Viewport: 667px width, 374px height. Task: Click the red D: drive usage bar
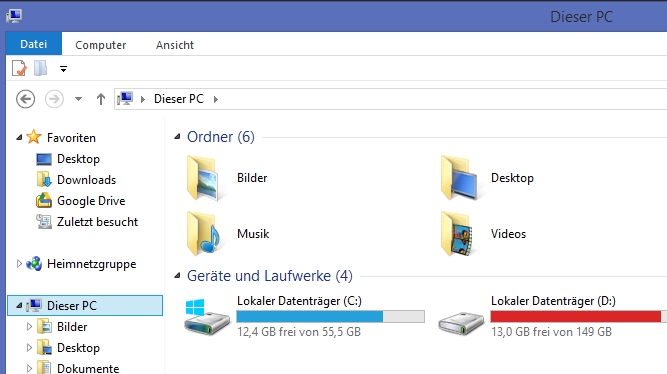coord(579,316)
